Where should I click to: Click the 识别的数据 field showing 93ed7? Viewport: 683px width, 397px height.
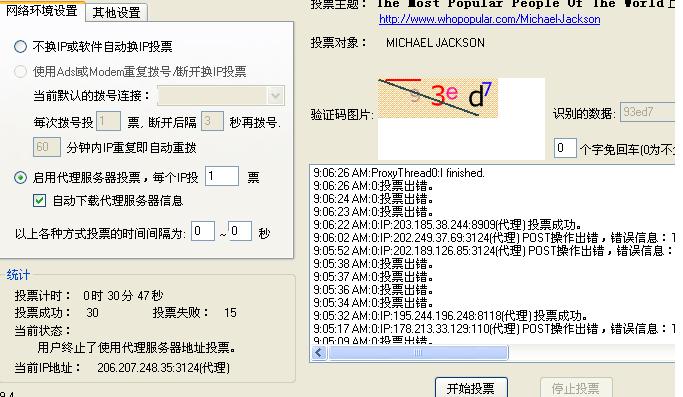[x=647, y=112]
